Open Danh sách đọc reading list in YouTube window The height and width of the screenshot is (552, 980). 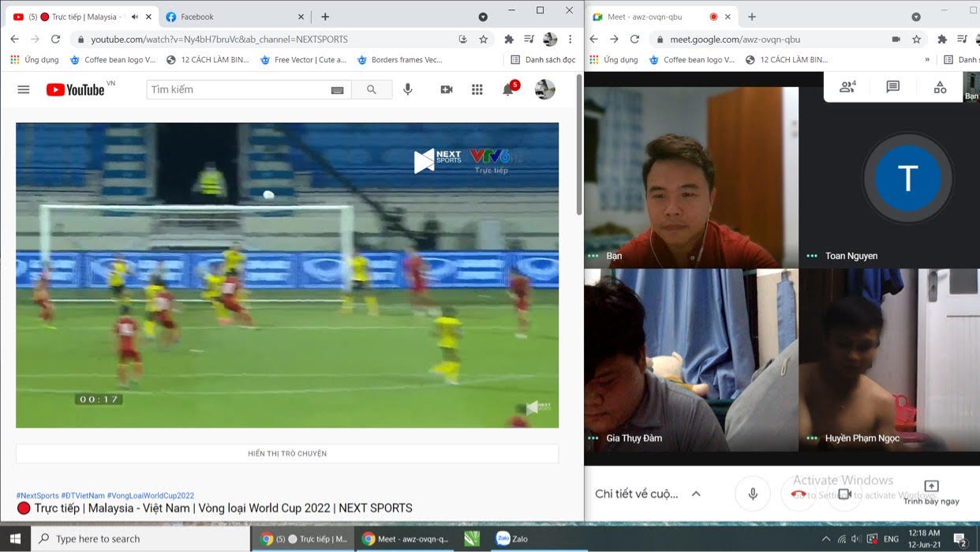[543, 60]
